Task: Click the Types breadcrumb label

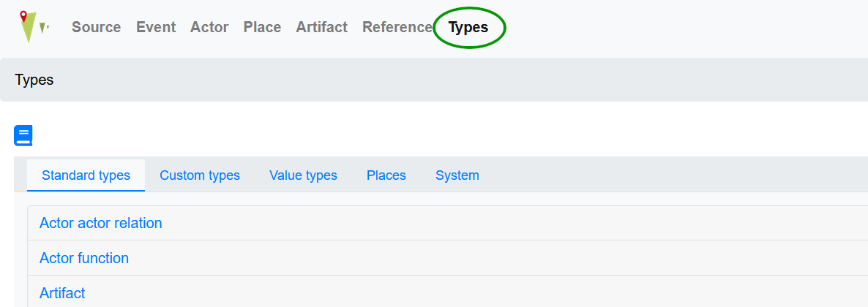Action: (x=34, y=80)
